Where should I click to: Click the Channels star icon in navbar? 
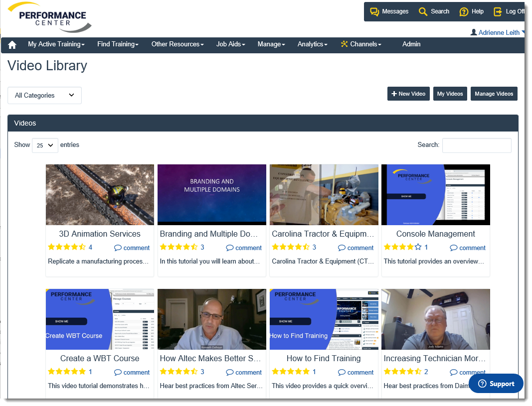(x=344, y=44)
